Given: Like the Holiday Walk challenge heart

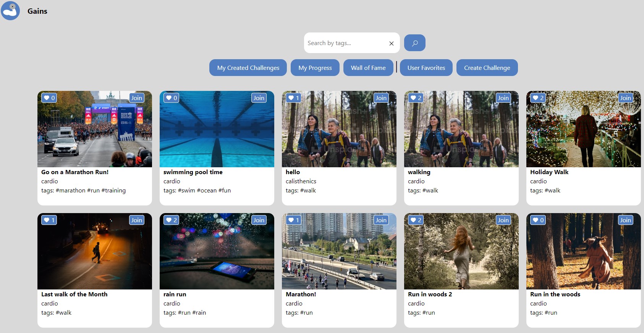Looking at the screenshot, I should (536, 98).
